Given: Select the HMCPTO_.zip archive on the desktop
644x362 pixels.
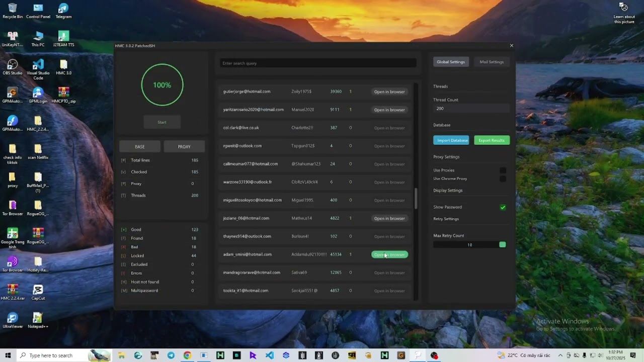Looking at the screenshot, I should pos(63,95).
